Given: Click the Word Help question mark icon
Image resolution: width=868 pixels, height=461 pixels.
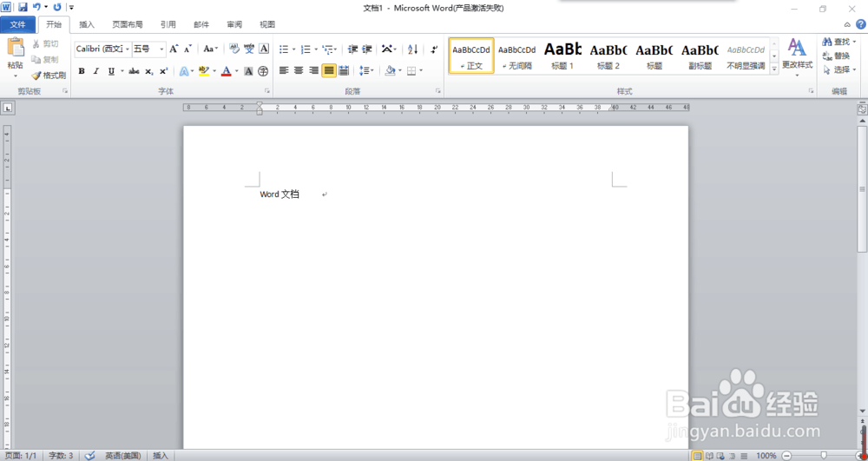Looking at the screenshot, I should [x=861, y=24].
